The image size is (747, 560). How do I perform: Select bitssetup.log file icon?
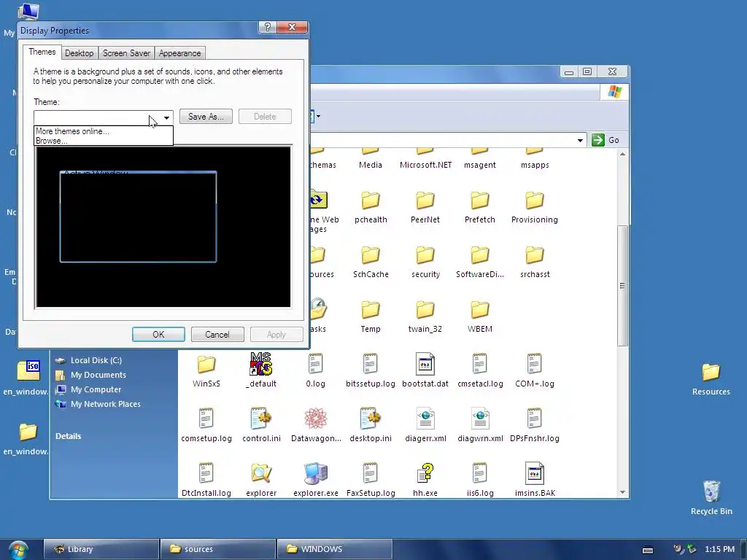370,365
